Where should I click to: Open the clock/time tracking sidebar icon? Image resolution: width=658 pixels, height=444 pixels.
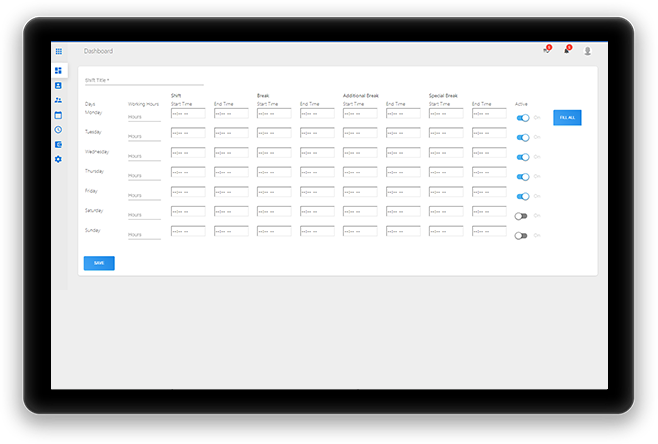pos(58,130)
